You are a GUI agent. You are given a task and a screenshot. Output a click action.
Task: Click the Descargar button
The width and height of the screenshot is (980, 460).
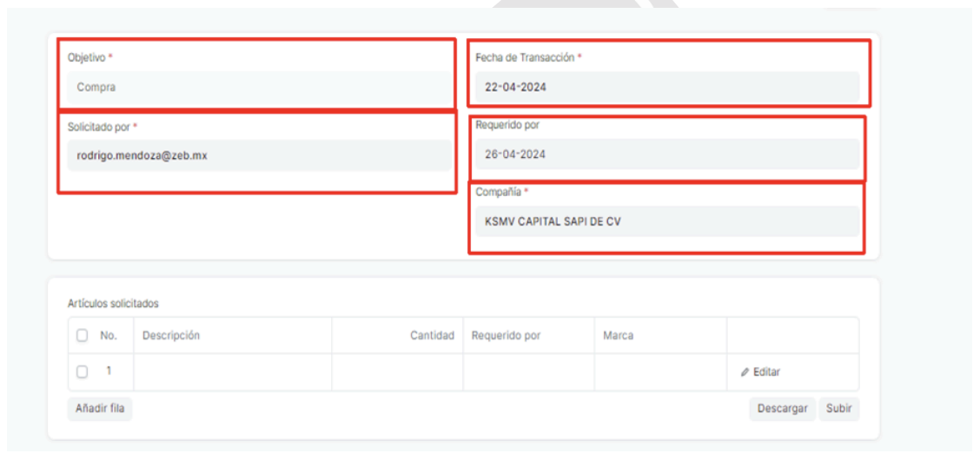coord(782,410)
